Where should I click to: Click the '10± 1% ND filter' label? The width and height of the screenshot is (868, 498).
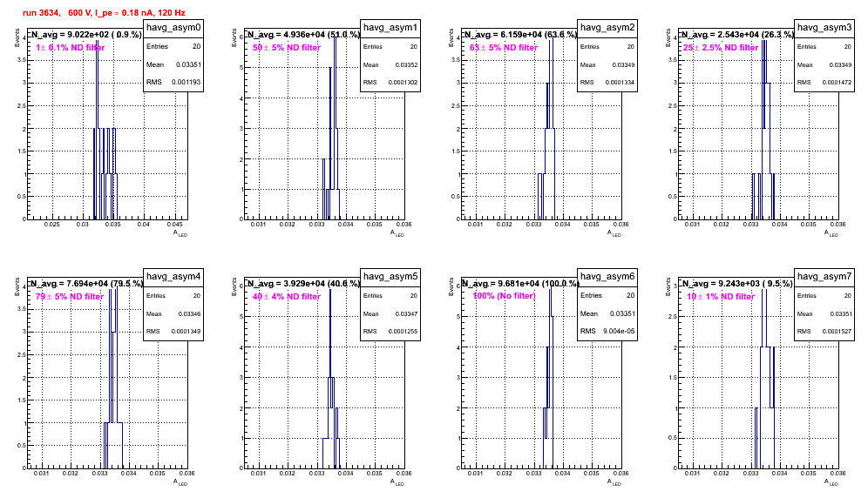pyautogui.click(x=721, y=297)
